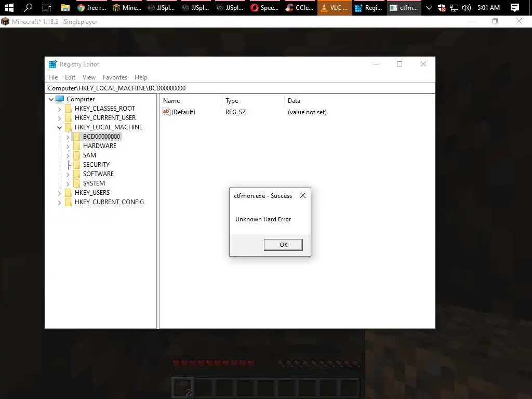Select the SAM key
This screenshot has height=399, width=532.
(x=89, y=155)
